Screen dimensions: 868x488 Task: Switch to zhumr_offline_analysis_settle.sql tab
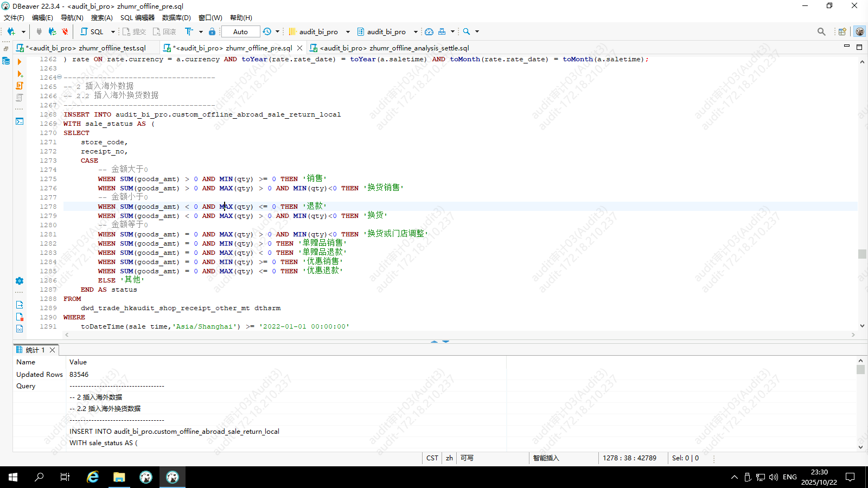point(394,48)
